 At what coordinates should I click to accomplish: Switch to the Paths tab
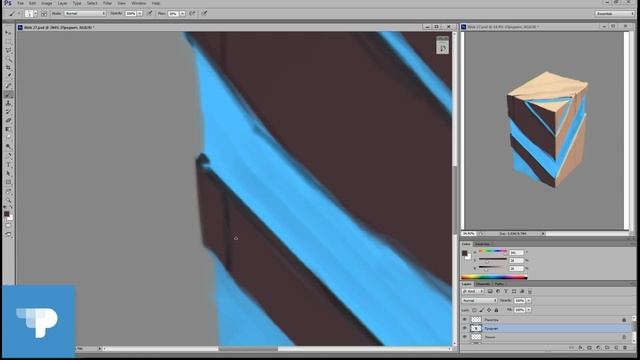pyautogui.click(x=499, y=284)
